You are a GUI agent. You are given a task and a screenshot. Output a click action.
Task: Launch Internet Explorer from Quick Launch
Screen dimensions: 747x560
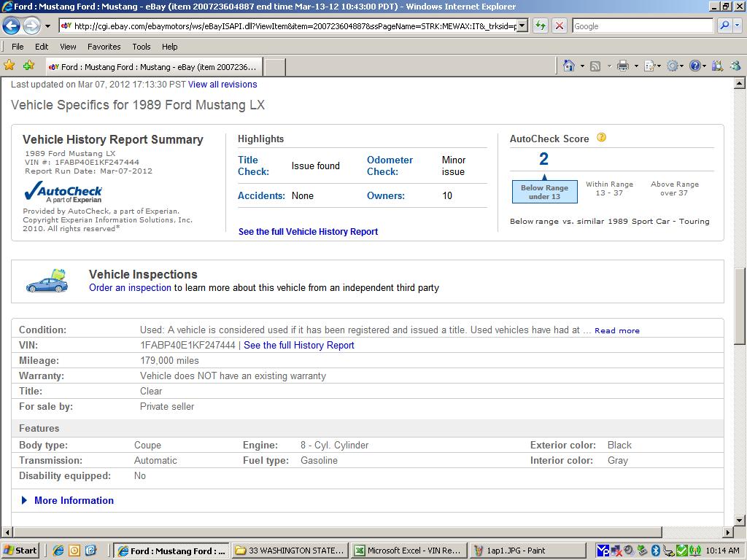(58, 551)
